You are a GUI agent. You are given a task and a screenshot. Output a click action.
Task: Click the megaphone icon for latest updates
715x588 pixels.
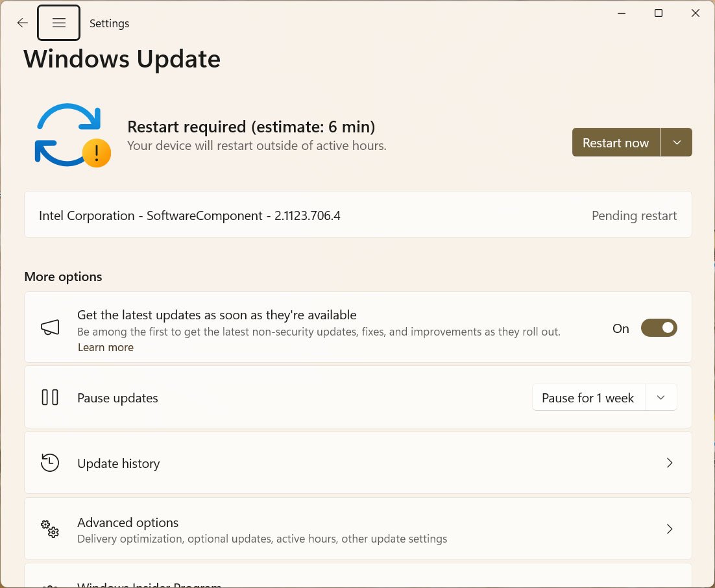click(50, 327)
